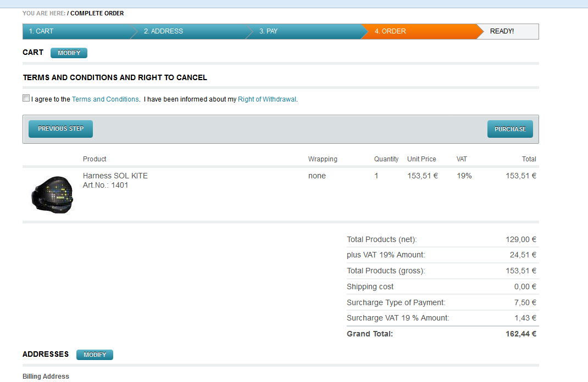The height and width of the screenshot is (382, 588).
Task: Select the Harness SOL KITE product name
Action: point(115,176)
